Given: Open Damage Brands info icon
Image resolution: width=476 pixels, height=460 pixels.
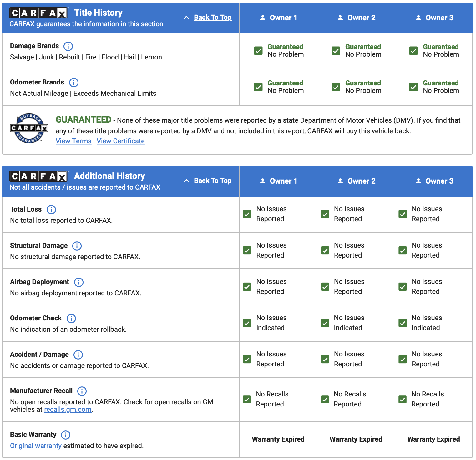Looking at the screenshot, I should [68, 46].
